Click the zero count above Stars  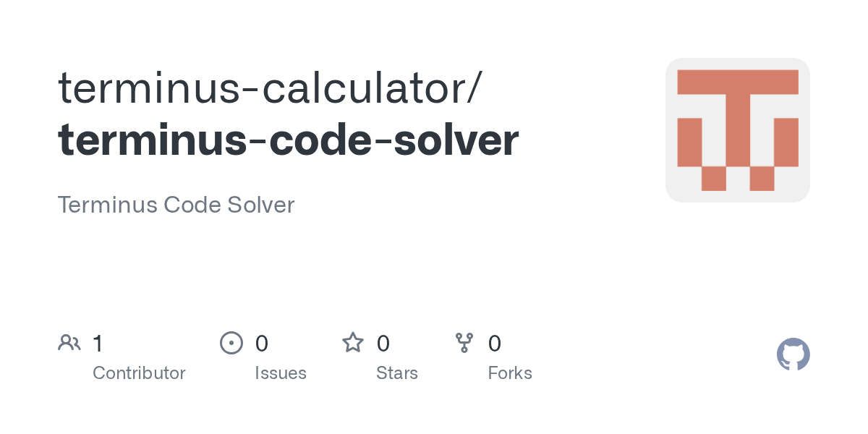pyautogui.click(x=383, y=344)
